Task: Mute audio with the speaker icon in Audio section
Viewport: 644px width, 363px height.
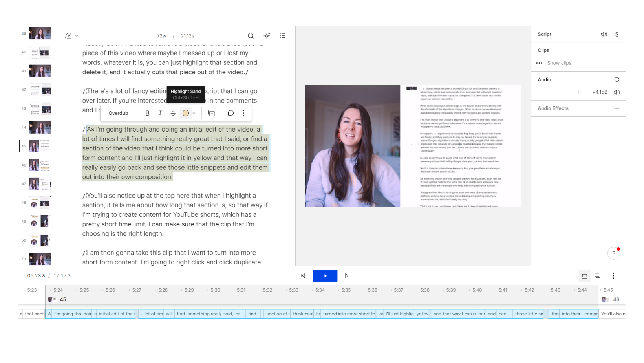Action: pyautogui.click(x=617, y=92)
